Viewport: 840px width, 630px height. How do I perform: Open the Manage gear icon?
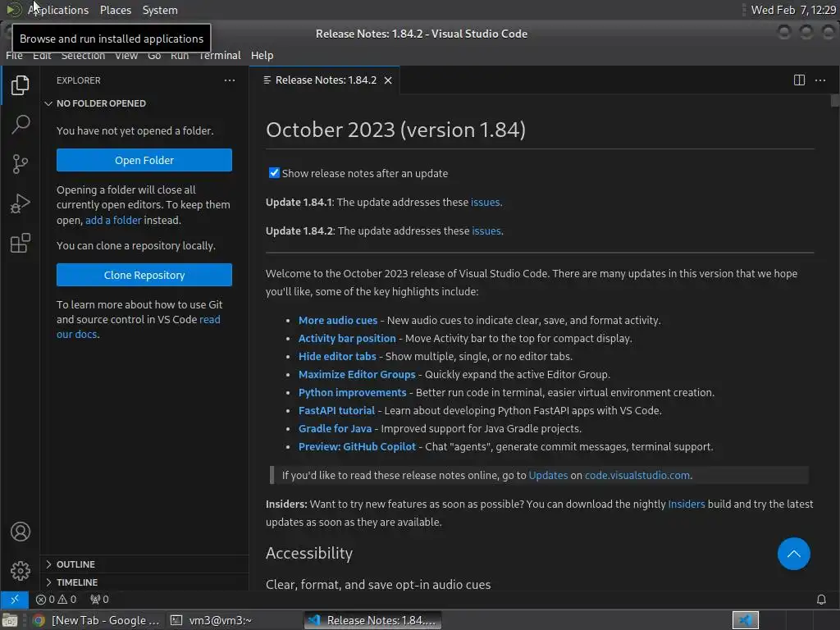tap(20, 571)
